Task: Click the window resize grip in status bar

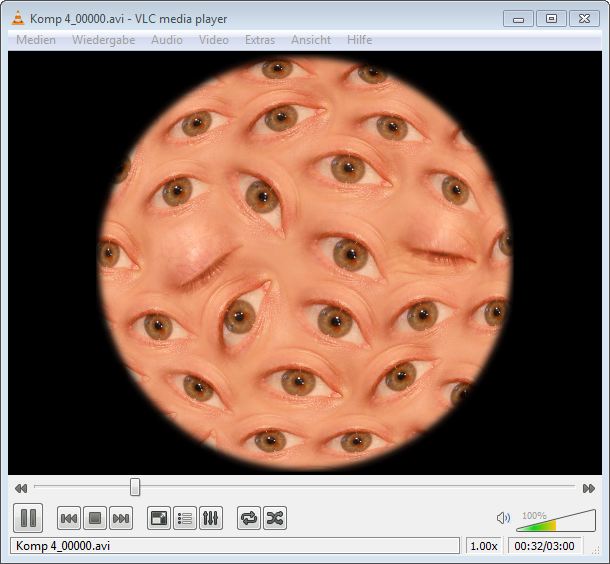Action: [596, 549]
